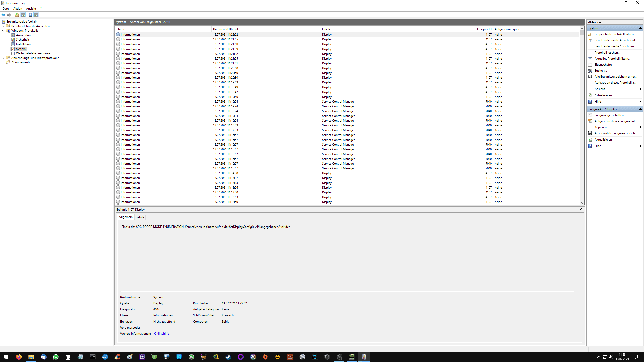Click icon for Aufgabe an dieses Ereignis anfügen
The height and width of the screenshot is (362, 644).
pos(590,121)
